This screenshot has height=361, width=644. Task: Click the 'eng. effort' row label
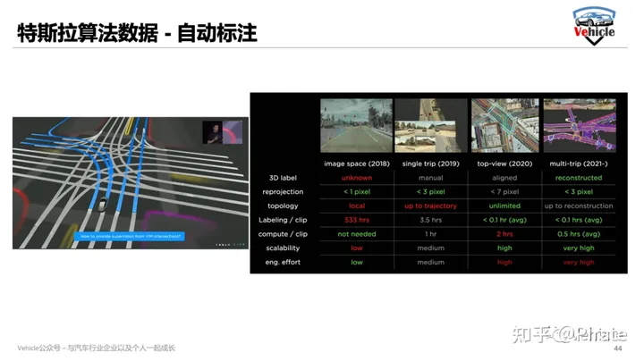click(283, 262)
